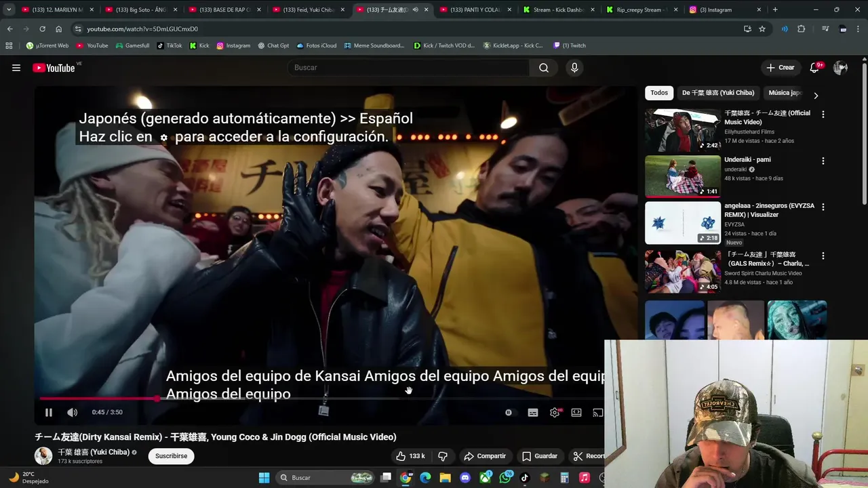Open the Chrome apps grid icon
Image resolution: width=868 pixels, height=488 pixels.
tap(9, 45)
